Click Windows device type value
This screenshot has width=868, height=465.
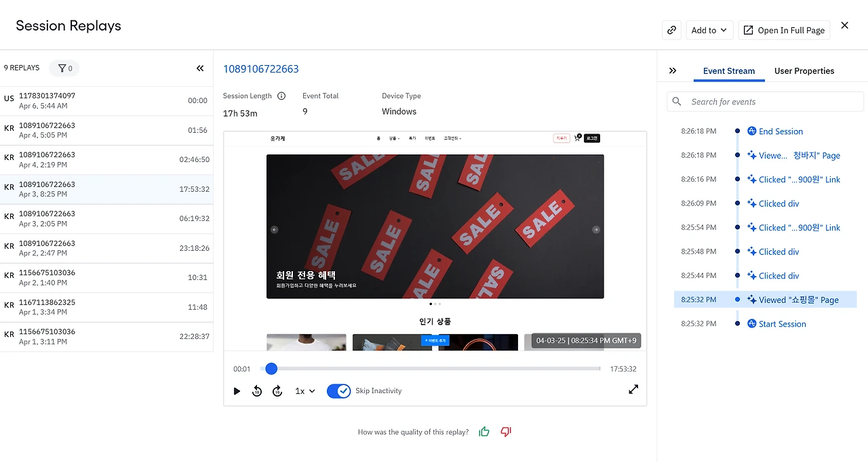[x=399, y=112]
